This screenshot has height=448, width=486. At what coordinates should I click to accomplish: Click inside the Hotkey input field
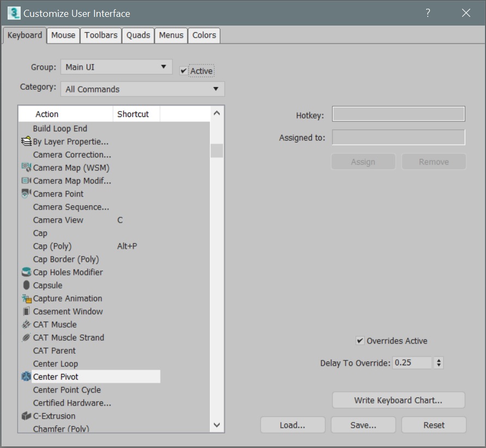click(x=398, y=114)
